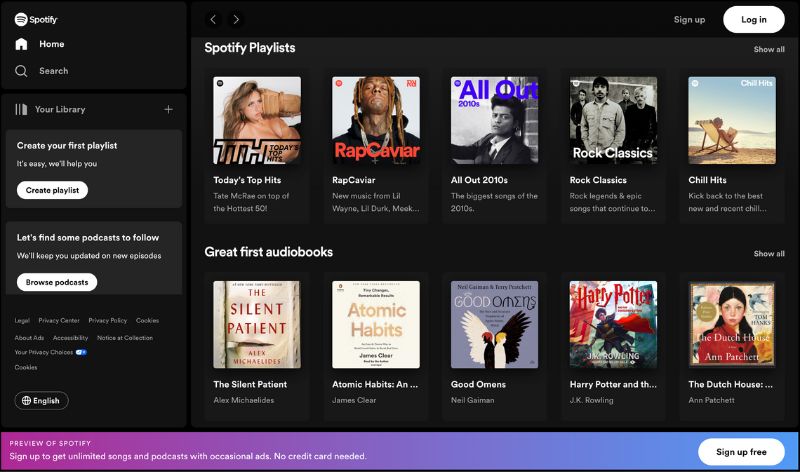The width and height of the screenshot is (800, 472).
Task: Click the Your Privacy Choices badge icon
Action: coord(81,352)
